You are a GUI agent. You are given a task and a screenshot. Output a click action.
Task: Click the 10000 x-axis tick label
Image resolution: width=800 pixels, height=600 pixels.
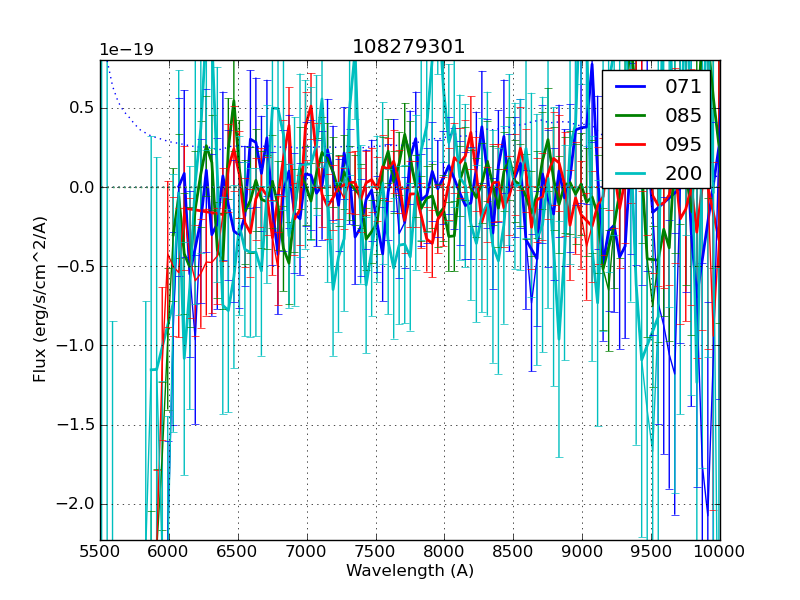(720, 551)
